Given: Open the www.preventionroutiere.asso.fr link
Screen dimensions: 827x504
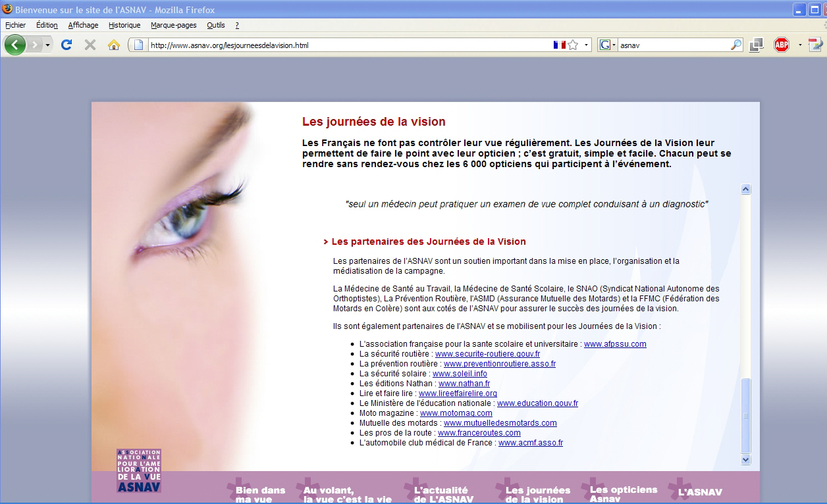Looking at the screenshot, I should click(x=500, y=364).
